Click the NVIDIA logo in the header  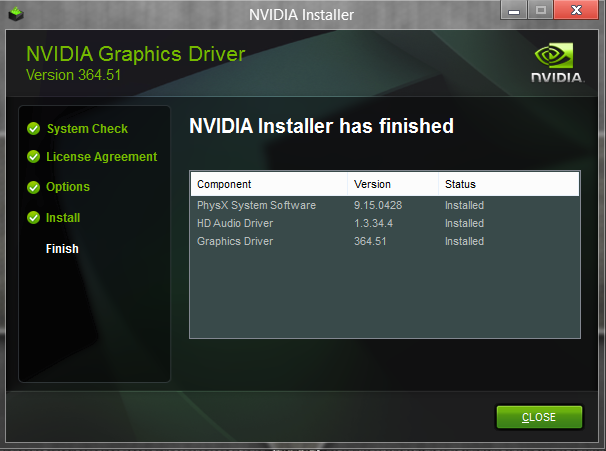pos(557,63)
